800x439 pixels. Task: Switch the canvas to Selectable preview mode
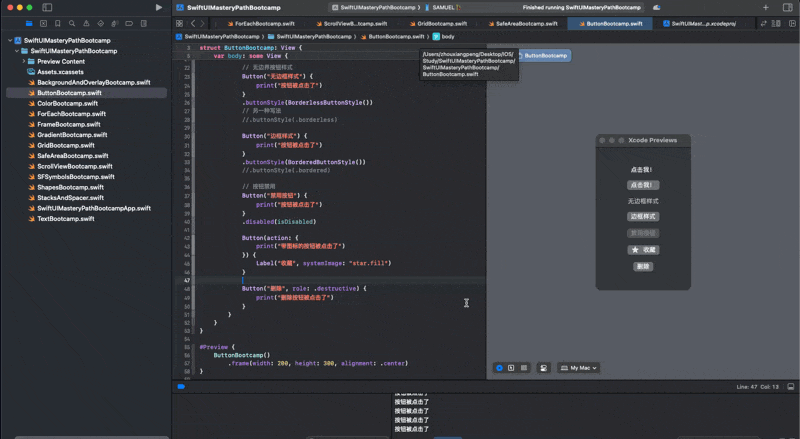(x=511, y=368)
